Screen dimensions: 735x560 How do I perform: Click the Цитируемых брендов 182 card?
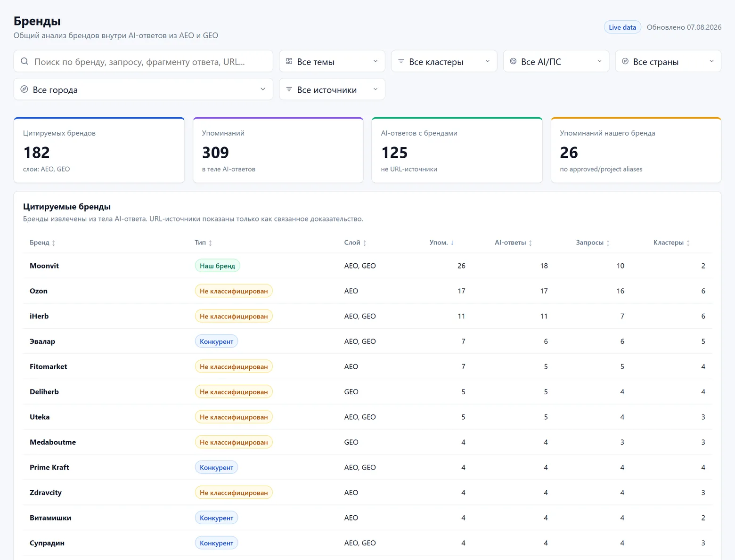click(x=99, y=150)
